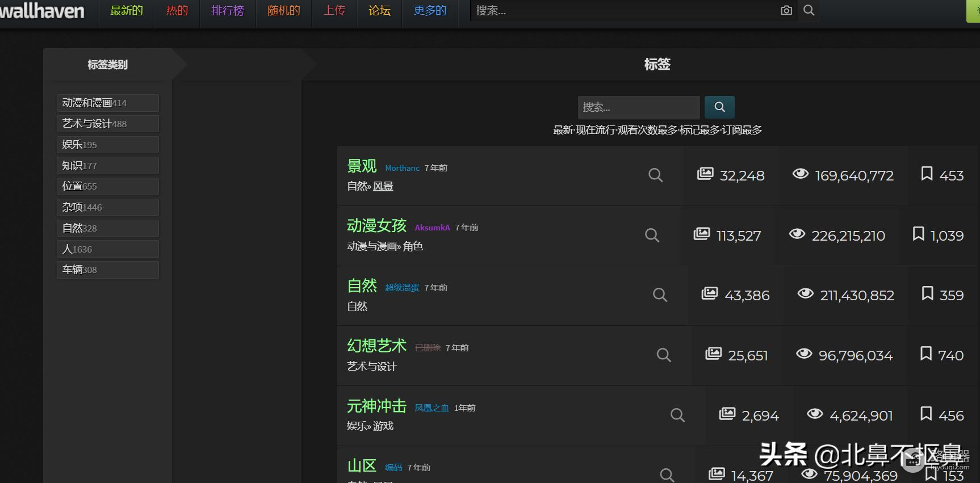Open the 论坛 navigation tab
980x483 pixels.
[379, 11]
